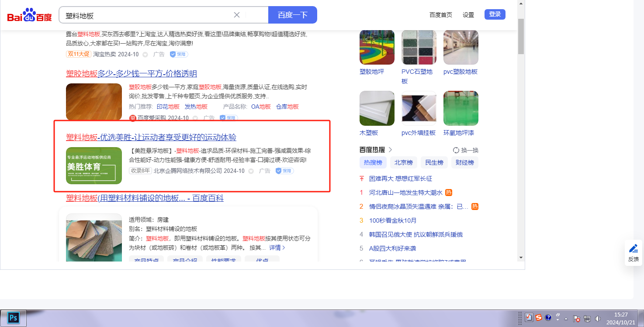Click the 木塑板 image thumbnail
The height and width of the screenshot is (327, 644).
[377, 108]
